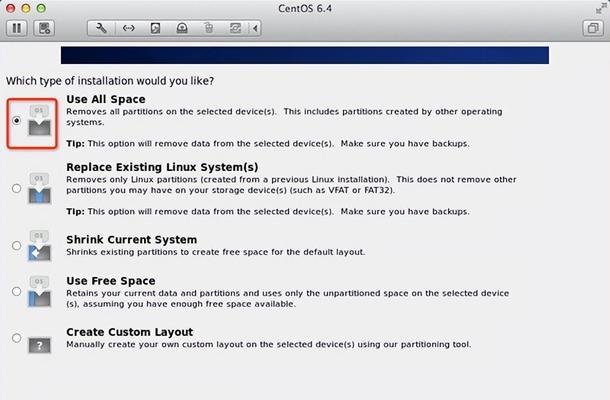The image size is (610, 400).
Task: Select Create Custom Layout radio button
Action: click(16, 337)
